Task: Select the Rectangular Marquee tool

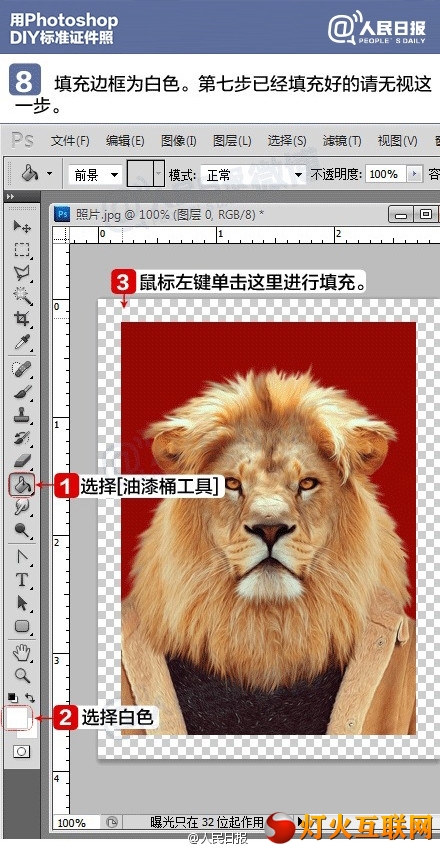Action: [x=22, y=249]
